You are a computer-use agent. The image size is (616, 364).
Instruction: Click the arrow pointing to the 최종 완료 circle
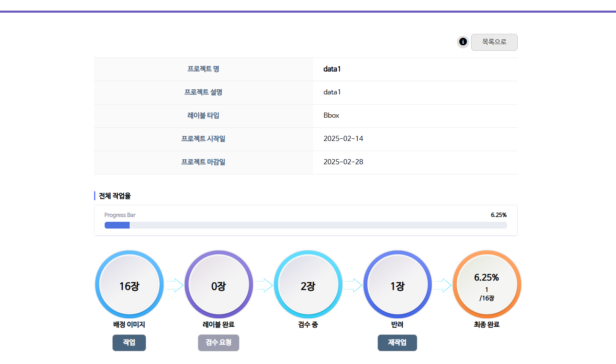coord(442,285)
